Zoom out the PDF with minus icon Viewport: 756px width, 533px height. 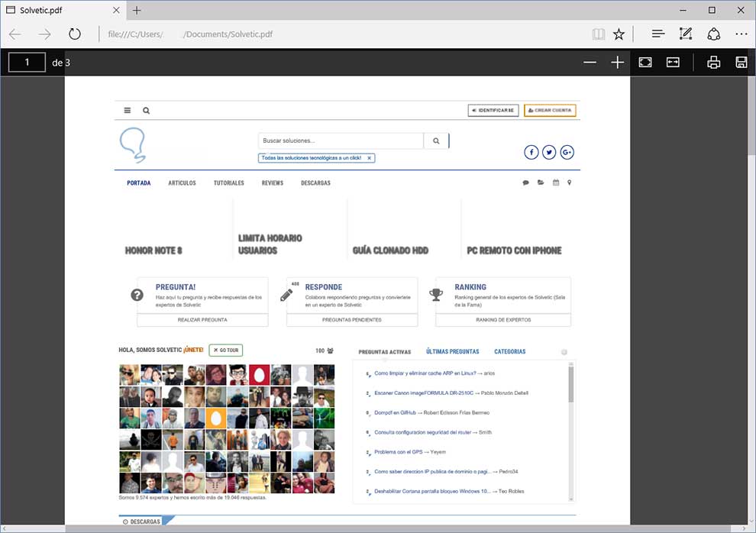pos(590,62)
